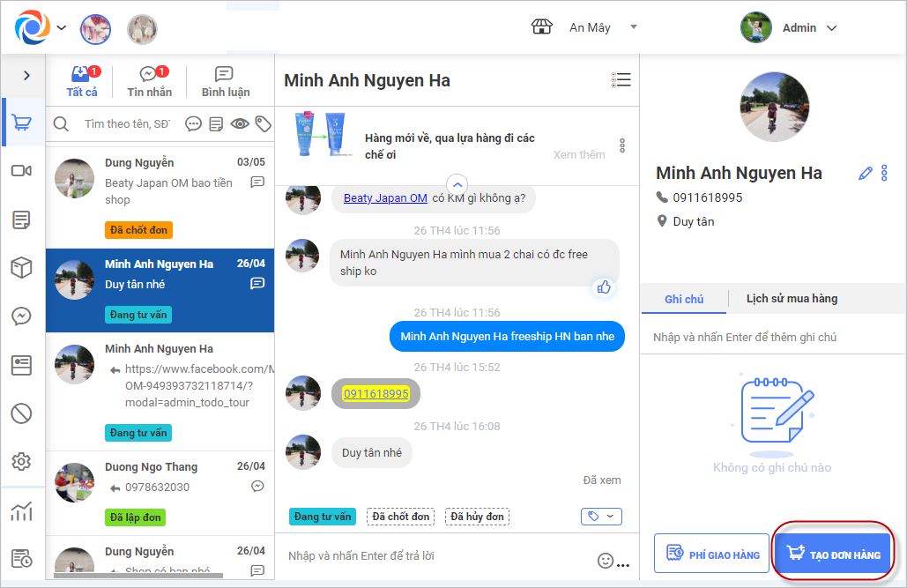Viewport: 907px width, 588px height.
Task: Click the Xem thêm link
Action: click(x=579, y=154)
